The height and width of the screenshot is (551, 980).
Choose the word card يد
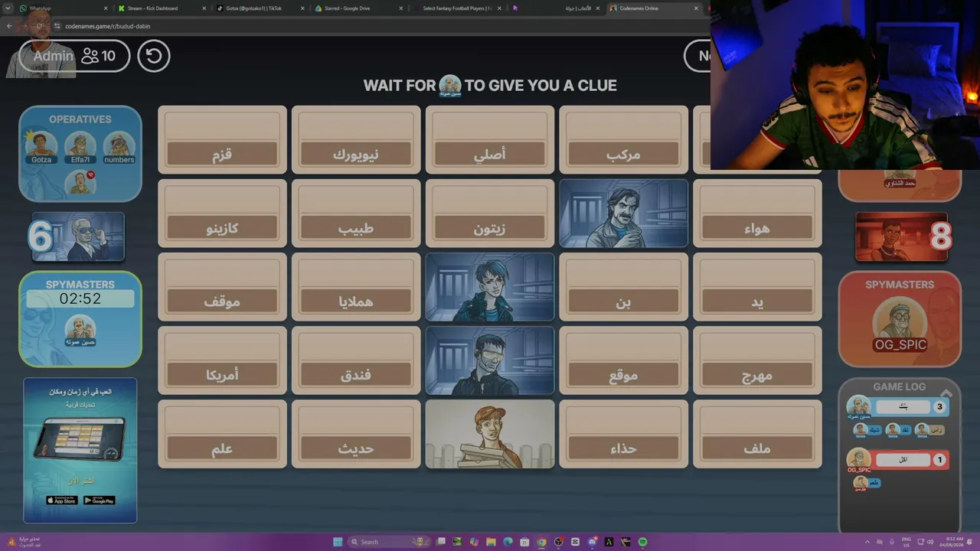point(757,287)
